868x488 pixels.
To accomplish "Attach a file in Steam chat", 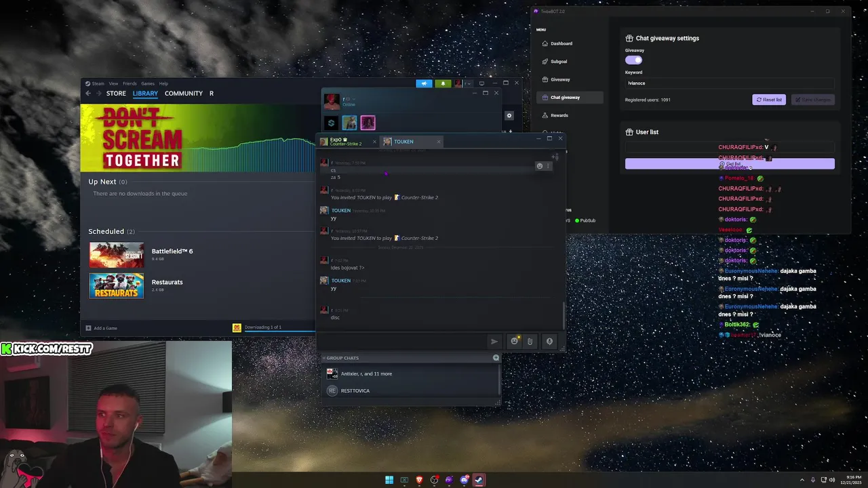I will (x=530, y=342).
